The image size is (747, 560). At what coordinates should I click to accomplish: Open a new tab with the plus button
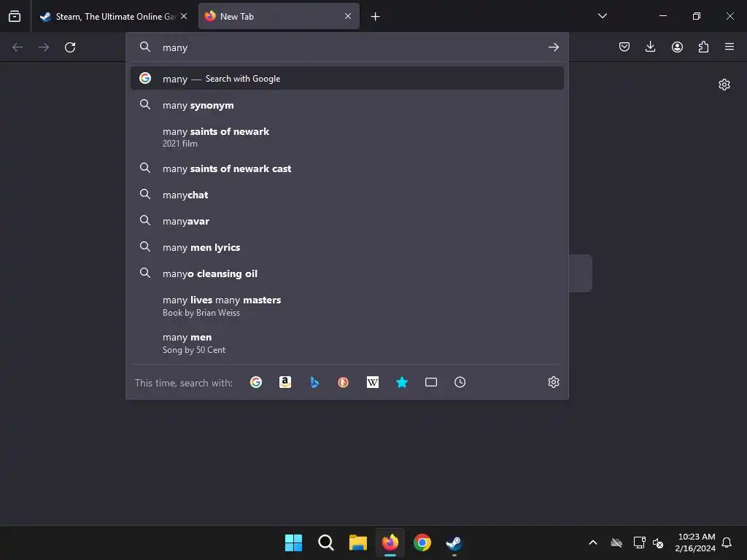[376, 17]
